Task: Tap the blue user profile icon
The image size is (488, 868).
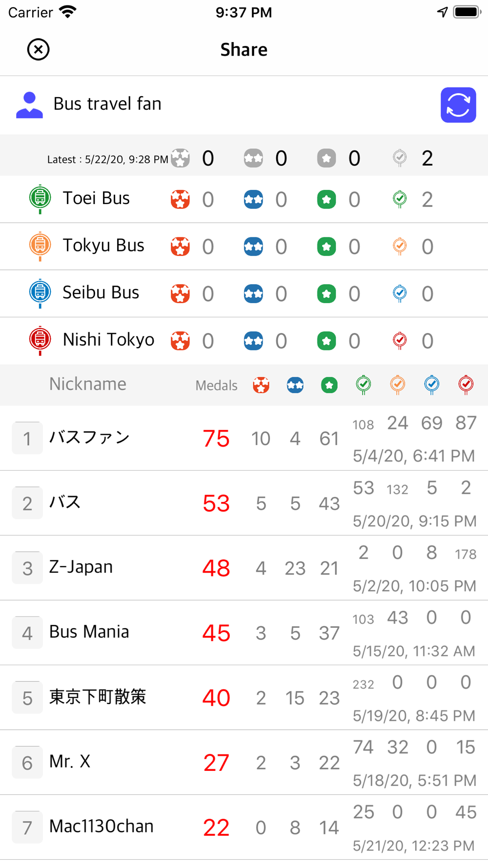Action: tap(29, 105)
